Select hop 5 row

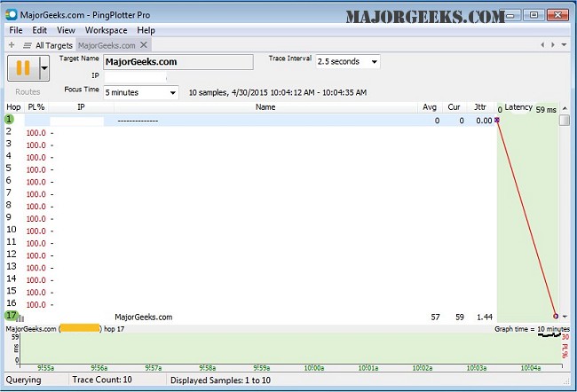click(x=250, y=169)
